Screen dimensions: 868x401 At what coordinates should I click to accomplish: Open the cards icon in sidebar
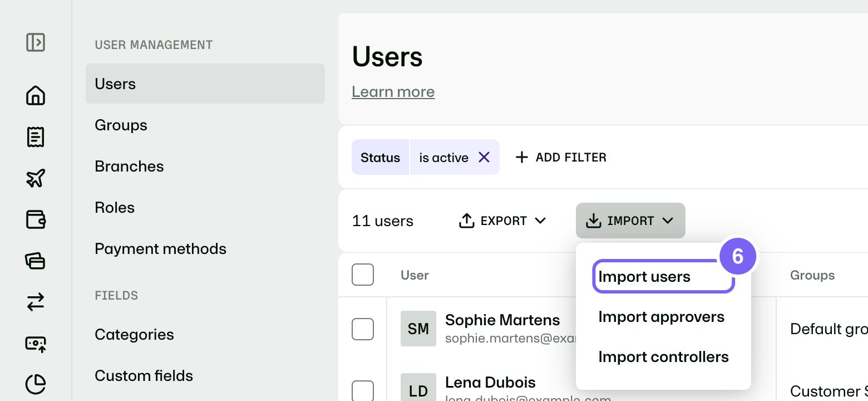(x=36, y=261)
